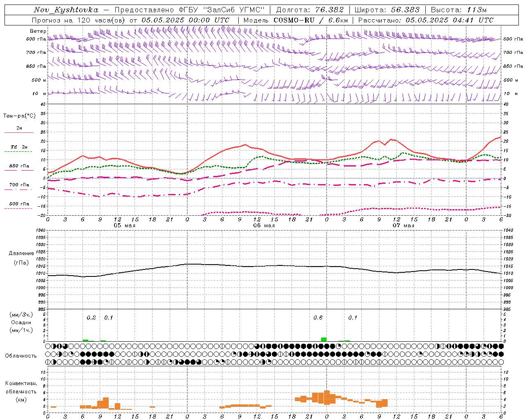
Task: Click the 'Давление' pressure panel label
Action: coord(21,253)
